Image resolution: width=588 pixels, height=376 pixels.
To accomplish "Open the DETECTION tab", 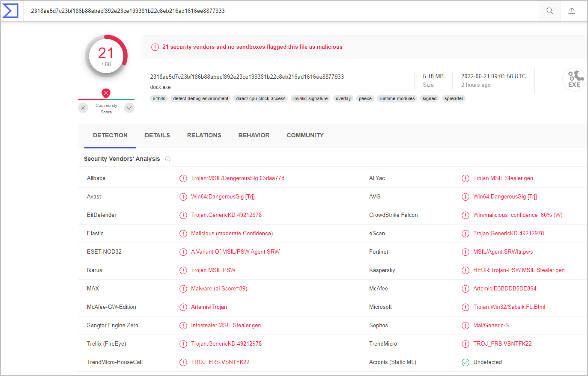I will pyautogui.click(x=110, y=135).
